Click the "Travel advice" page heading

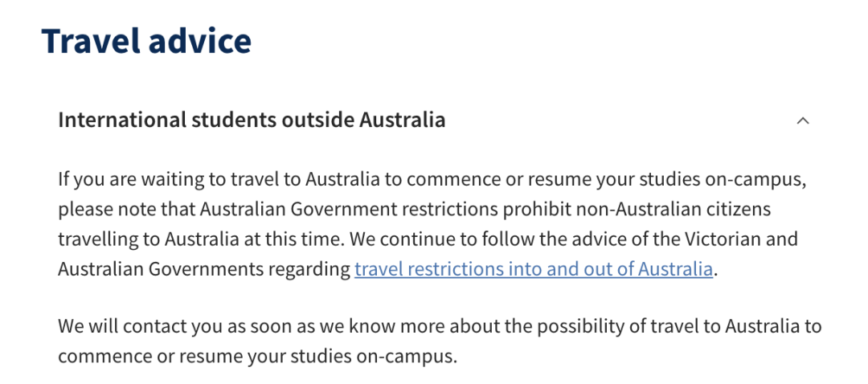coord(147,40)
